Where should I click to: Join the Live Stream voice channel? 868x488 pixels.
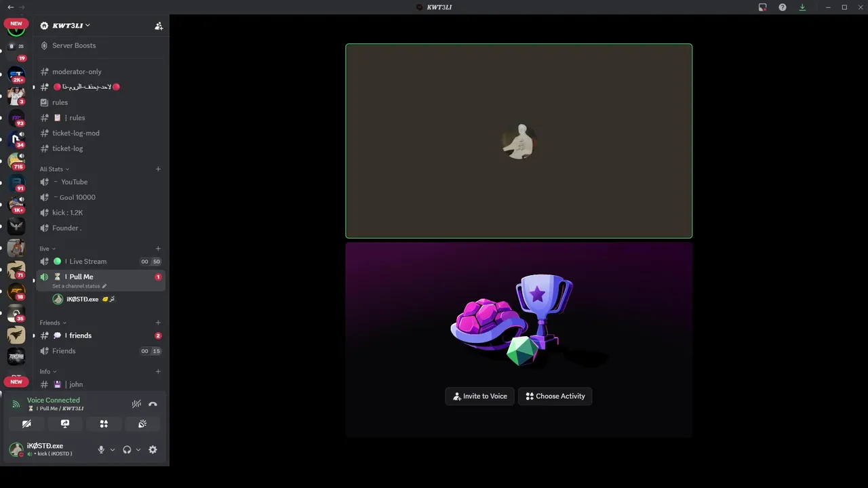coord(100,262)
